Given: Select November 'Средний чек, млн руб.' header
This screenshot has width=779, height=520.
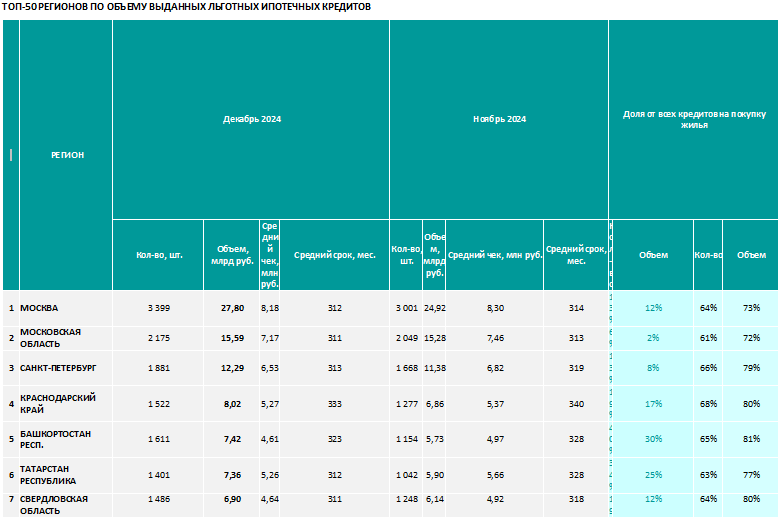Looking at the screenshot, I should 495,255.
